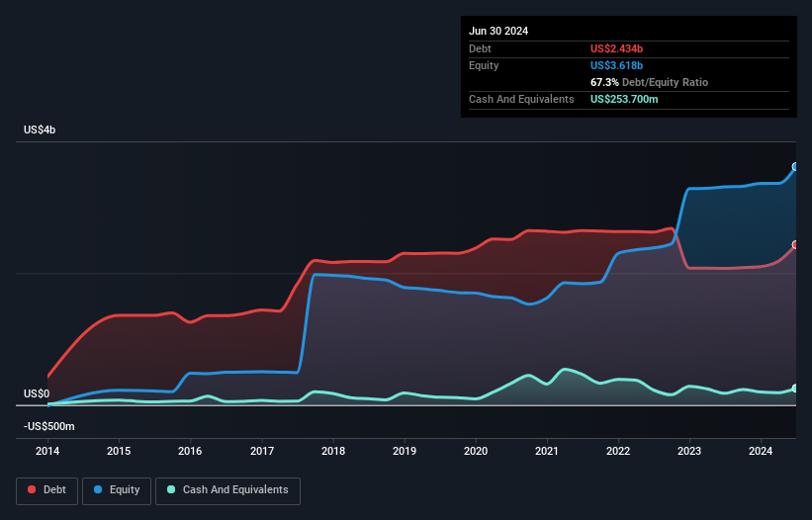Toggle the Debt series legend button

(x=47, y=490)
